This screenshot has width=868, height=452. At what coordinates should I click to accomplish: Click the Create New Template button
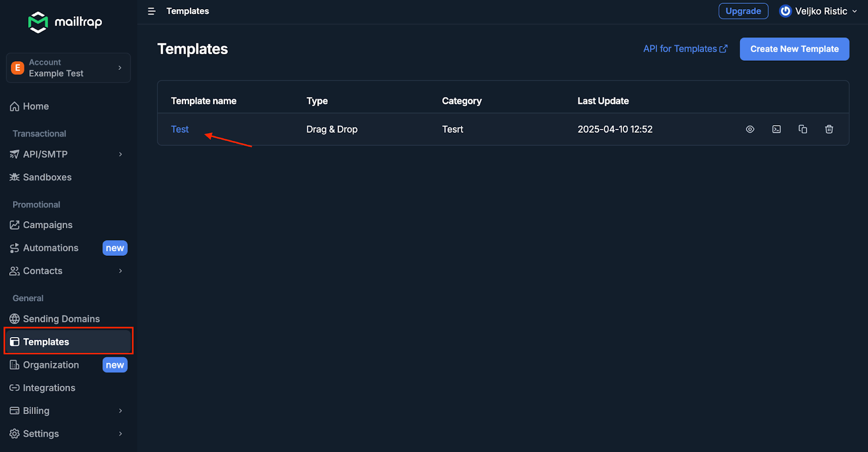pos(794,49)
